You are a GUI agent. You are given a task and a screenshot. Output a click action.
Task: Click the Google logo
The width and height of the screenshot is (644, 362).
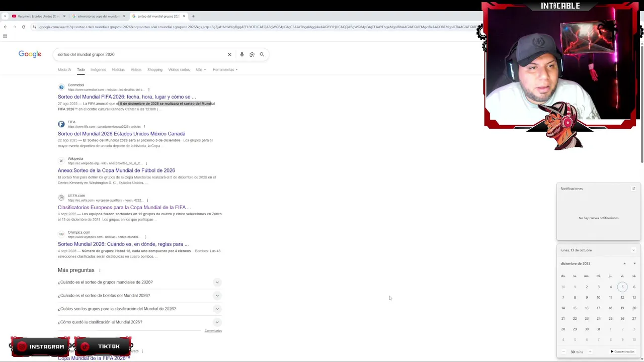tap(30, 54)
